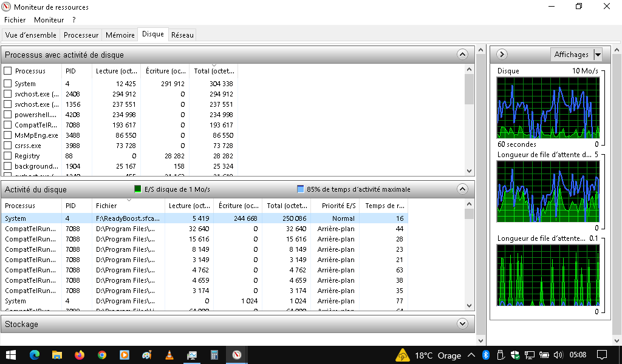622x364 pixels.
Task: Open File Explorer from the taskbar
Action: pyautogui.click(x=57, y=355)
